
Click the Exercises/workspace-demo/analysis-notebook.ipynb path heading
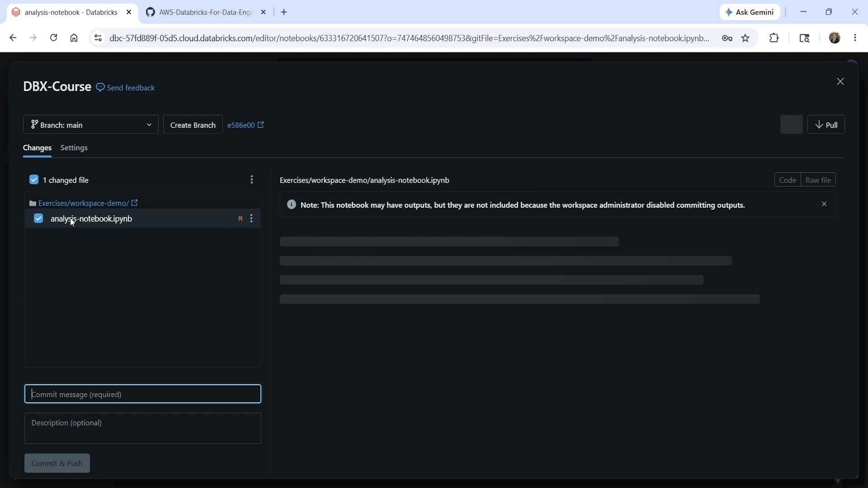pos(364,180)
